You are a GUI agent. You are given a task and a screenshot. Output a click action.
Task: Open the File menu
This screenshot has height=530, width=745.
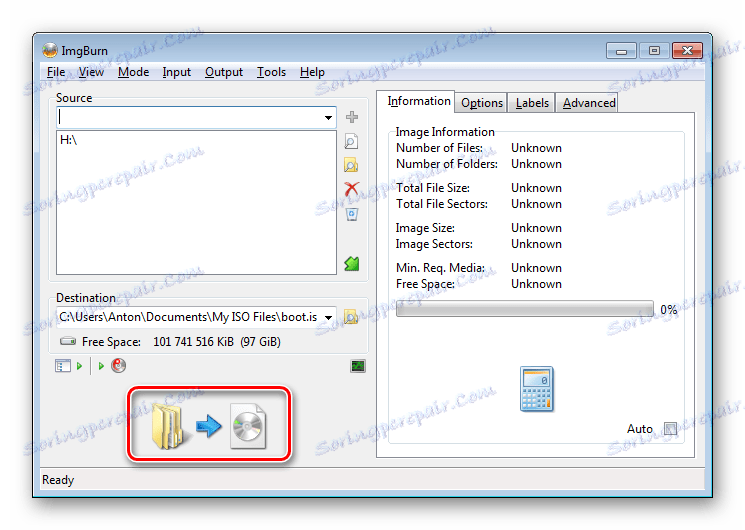coord(56,72)
